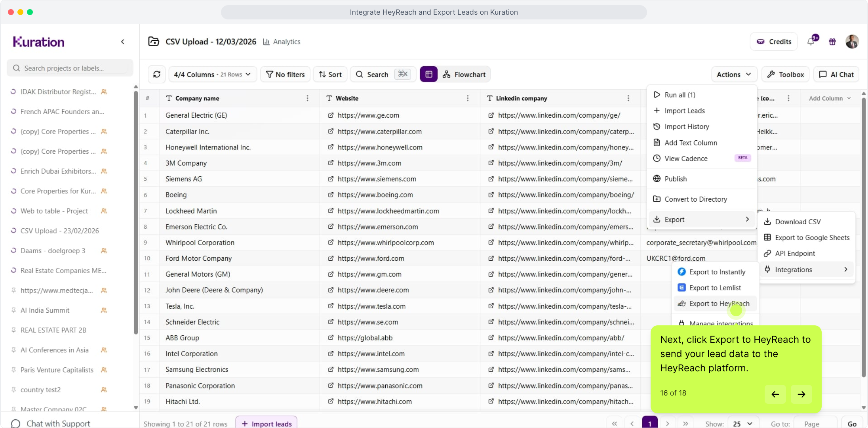The width and height of the screenshot is (868, 428).
Task: Open external link icon for intel.com
Action: click(331, 353)
